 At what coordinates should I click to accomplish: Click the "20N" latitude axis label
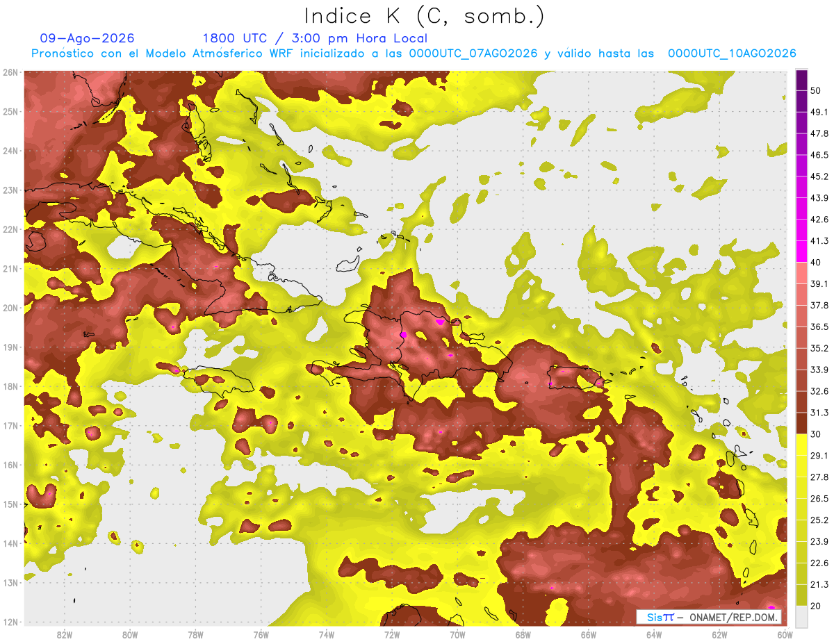pyautogui.click(x=10, y=308)
